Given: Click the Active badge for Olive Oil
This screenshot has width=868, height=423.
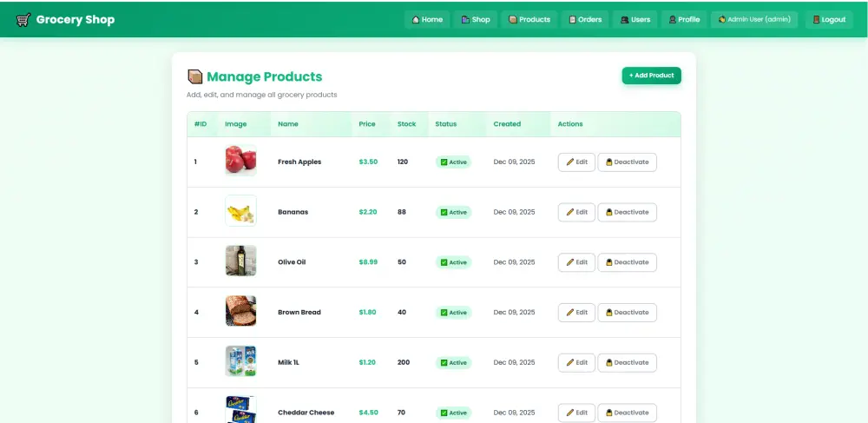Looking at the screenshot, I should click(453, 262).
